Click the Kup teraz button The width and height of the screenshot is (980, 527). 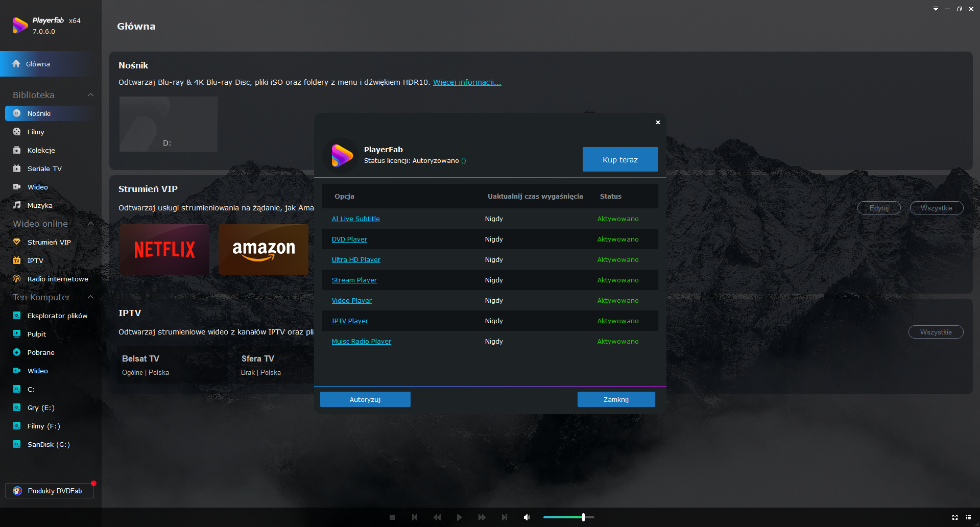620,159
